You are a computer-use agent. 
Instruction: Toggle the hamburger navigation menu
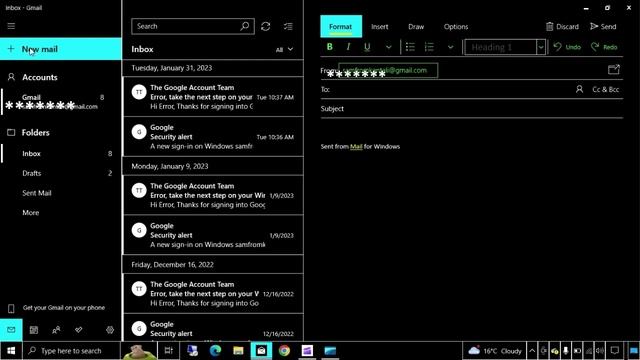tap(11, 26)
